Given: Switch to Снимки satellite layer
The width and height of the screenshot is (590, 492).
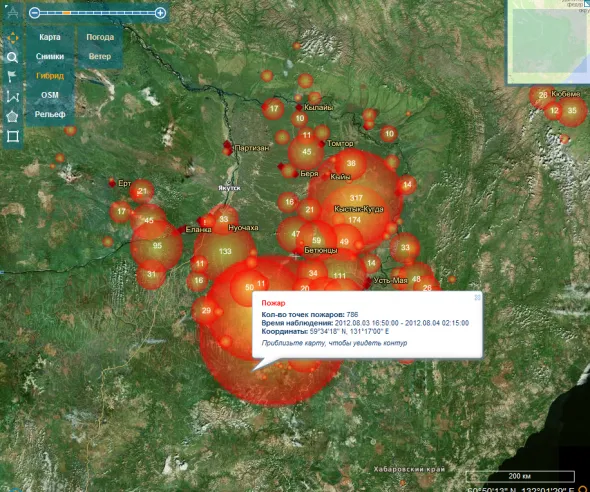Looking at the screenshot, I should tap(50, 56).
